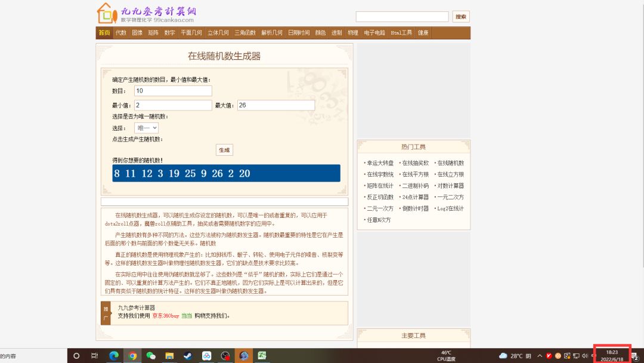Viewport: 644px width, 363px height.
Task: Open the 唯一 unique-number dropdown
Action: pyautogui.click(x=147, y=128)
